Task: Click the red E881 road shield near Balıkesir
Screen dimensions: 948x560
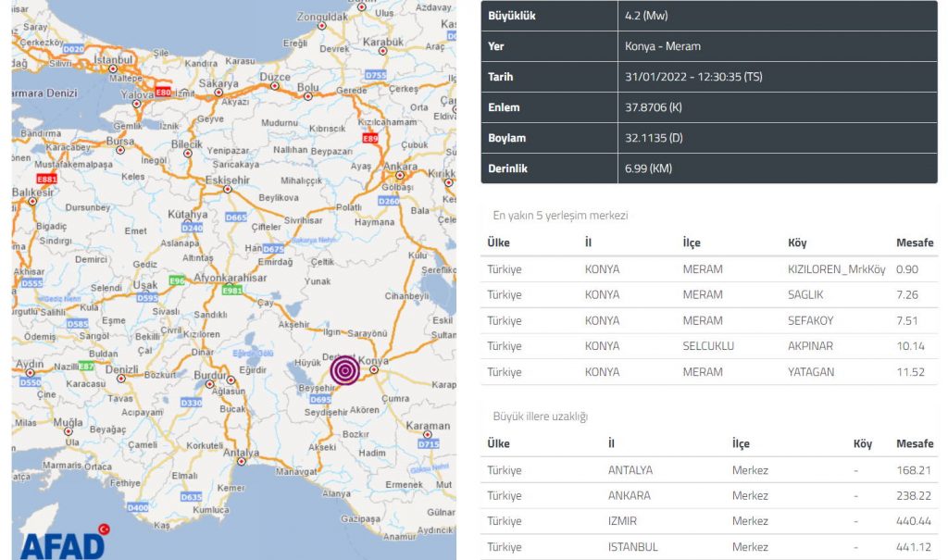Action: [x=45, y=179]
